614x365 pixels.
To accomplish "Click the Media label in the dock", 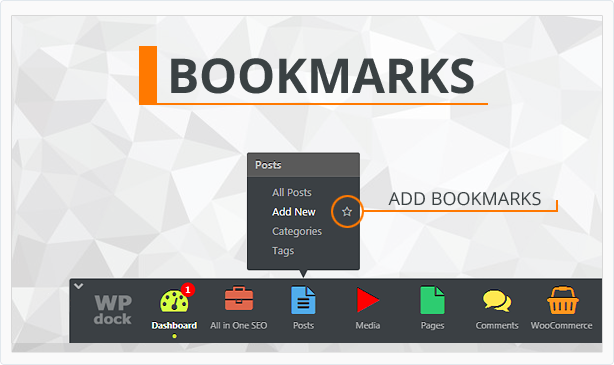I will pyautogui.click(x=368, y=325).
